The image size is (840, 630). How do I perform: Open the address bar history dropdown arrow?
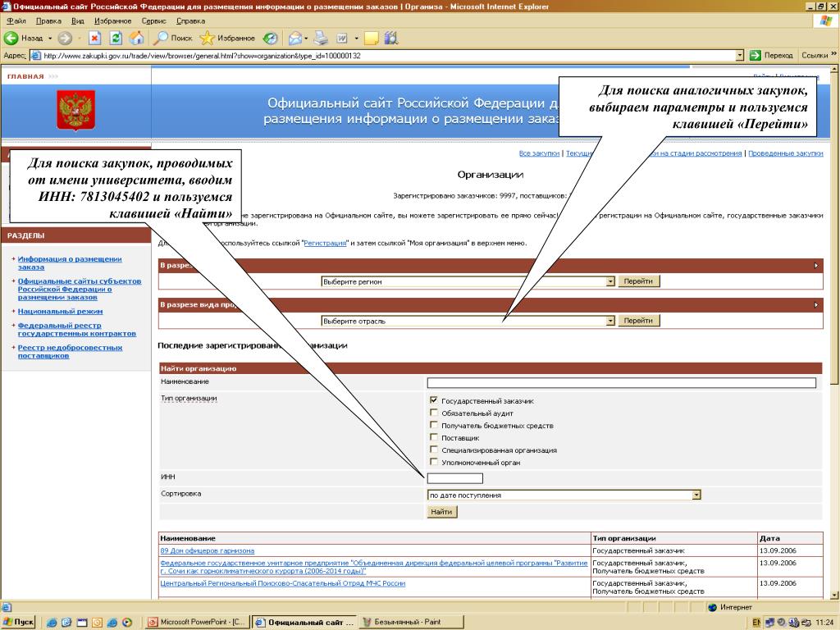(740, 55)
